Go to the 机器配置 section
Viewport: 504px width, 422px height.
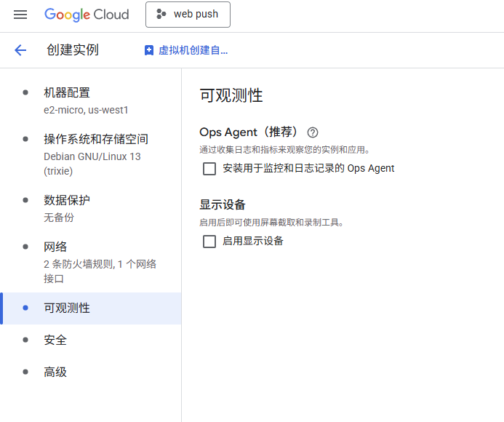(67, 92)
